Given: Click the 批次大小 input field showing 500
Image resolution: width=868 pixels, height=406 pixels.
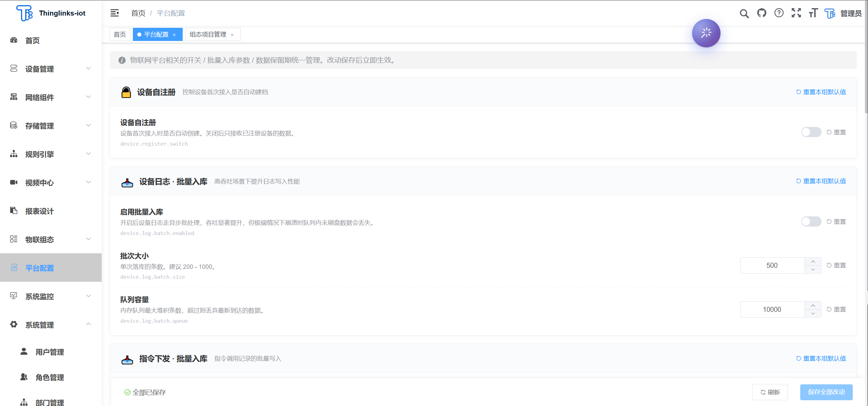Looking at the screenshot, I should [x=772, y=265].
